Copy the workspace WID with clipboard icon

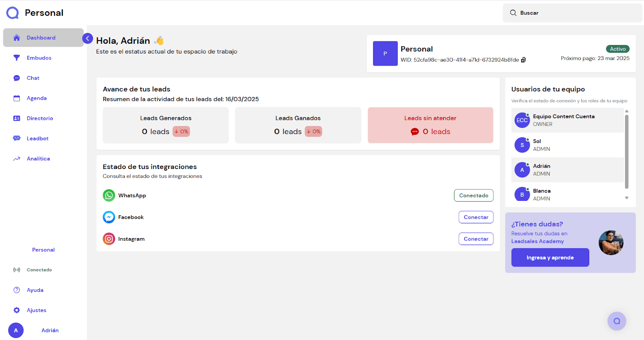coord(523,60)
